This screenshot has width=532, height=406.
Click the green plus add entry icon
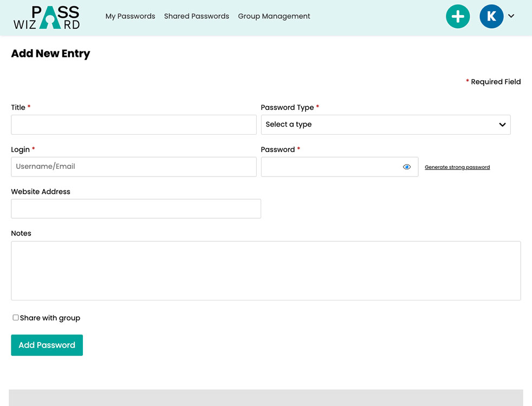point(458,16)
